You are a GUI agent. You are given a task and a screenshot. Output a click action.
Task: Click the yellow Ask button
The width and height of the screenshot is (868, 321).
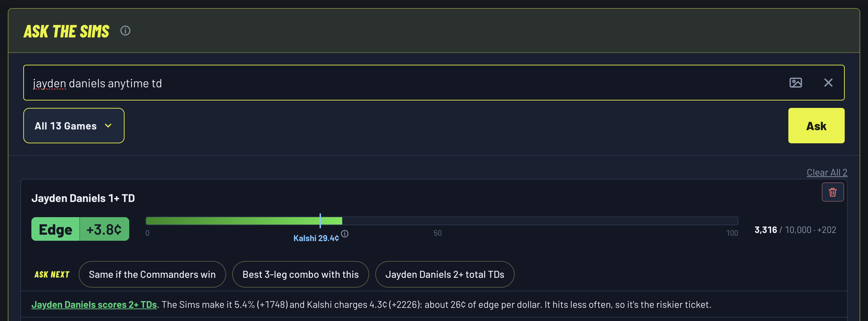(816, 126)
